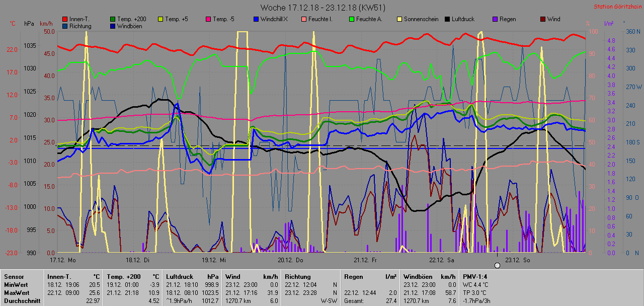Select the 'Windchill X' legend label
Screen dimensions: 644x306
[x=274, y=19]
